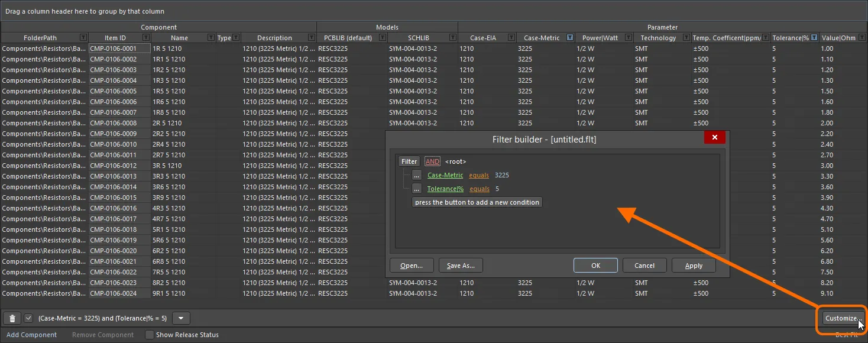Open filter icon on FolderPath column
This screenshot has height=343, width=868.
point(83,38)
